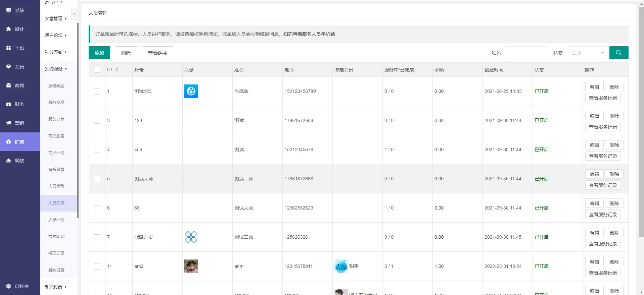The image size is (644, 295).
Task: Delete the row with account 66
Action: tap(614, 203)
